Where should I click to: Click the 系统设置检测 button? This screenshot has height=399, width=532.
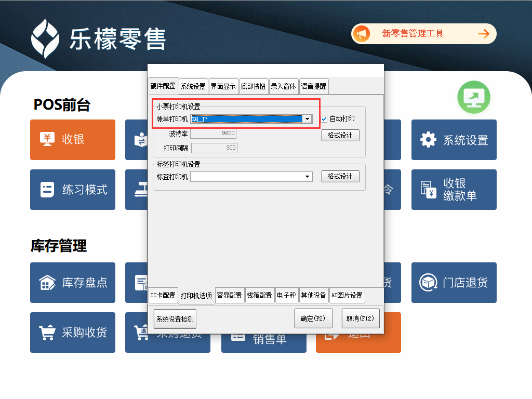175,319
